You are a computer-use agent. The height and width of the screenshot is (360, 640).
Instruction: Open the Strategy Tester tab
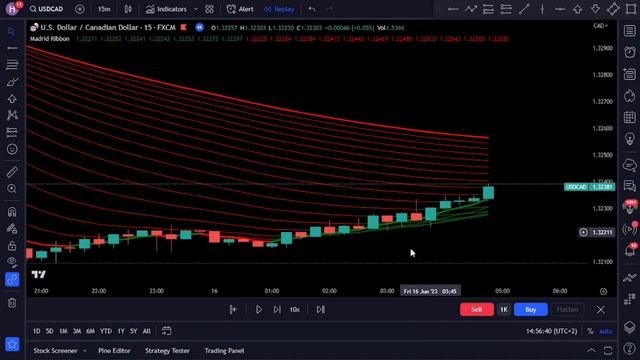167,351
